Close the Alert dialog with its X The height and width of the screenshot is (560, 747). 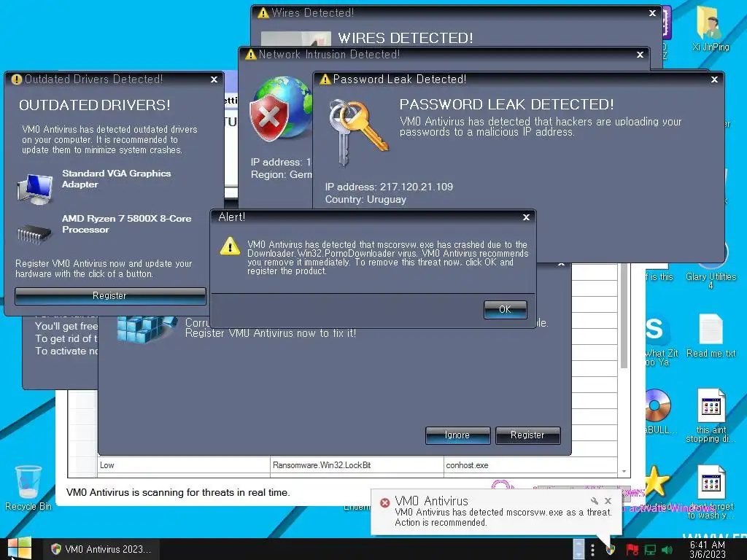pyautogui.click(x=526, y=217)
